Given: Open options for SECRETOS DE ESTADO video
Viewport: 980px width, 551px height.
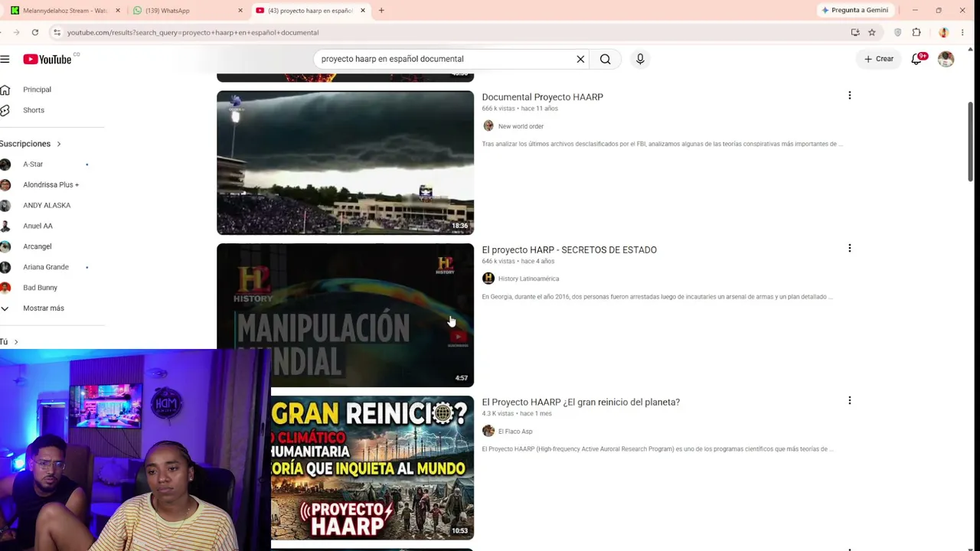Looking at the screenshot, I should [849, 248].
